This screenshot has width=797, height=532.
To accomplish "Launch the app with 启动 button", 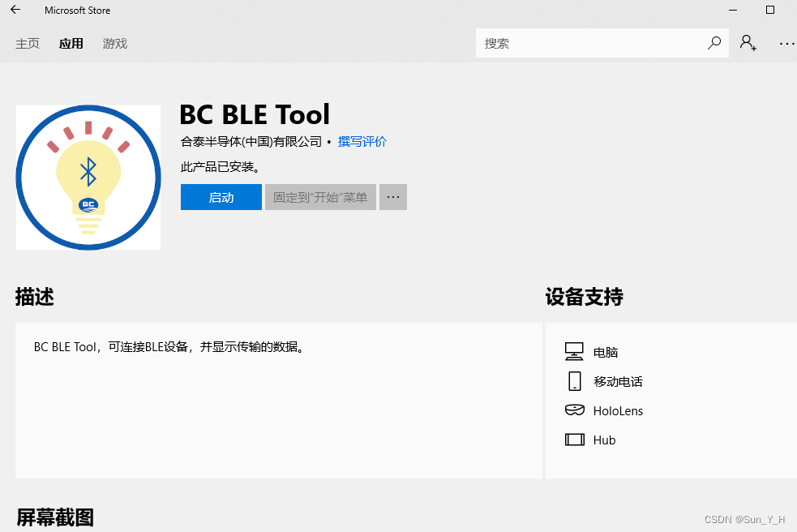I will point(221,197).
